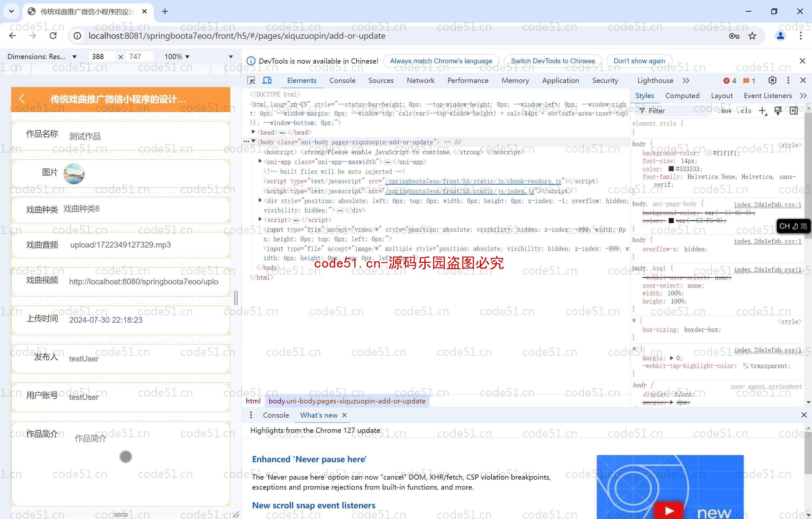Click the 'Always match Chrome's language' button
The height and width of the screenshot is (519, 812).
[x=441, y=61]
